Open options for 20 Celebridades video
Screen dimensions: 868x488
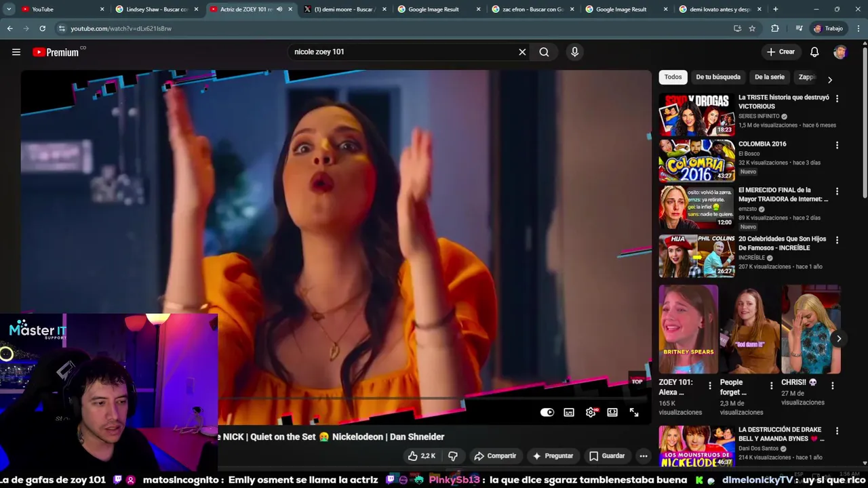click(837, 240)
